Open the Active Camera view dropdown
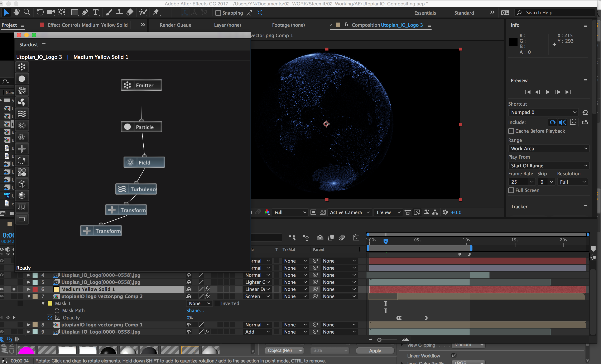 pos(350,212)
